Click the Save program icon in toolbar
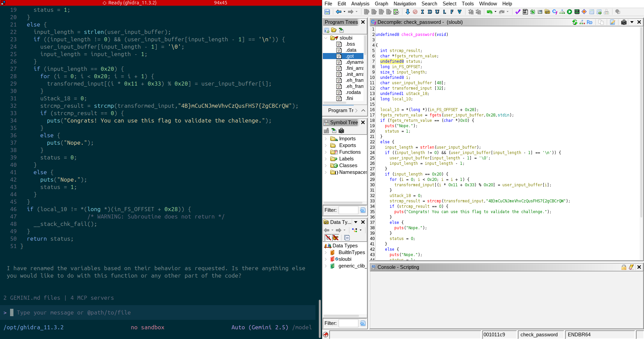 click(x=327, y=12)
